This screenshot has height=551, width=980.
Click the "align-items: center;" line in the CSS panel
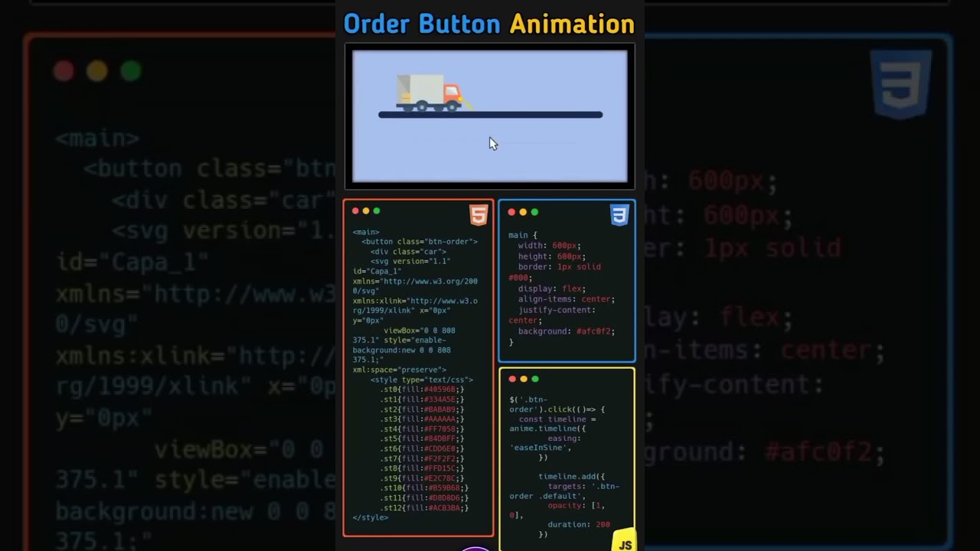click(x=567, y=299)
